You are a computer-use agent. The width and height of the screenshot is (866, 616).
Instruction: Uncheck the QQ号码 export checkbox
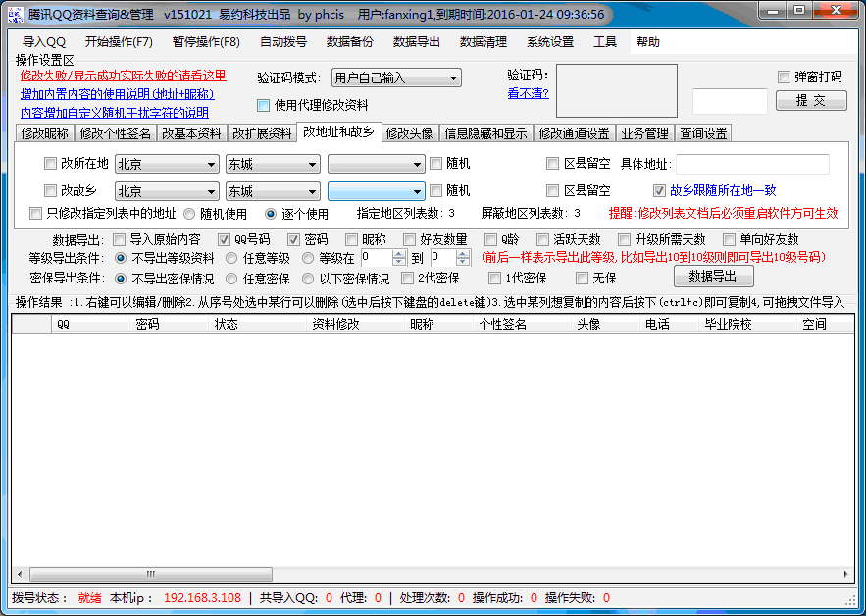coord(224,239)
